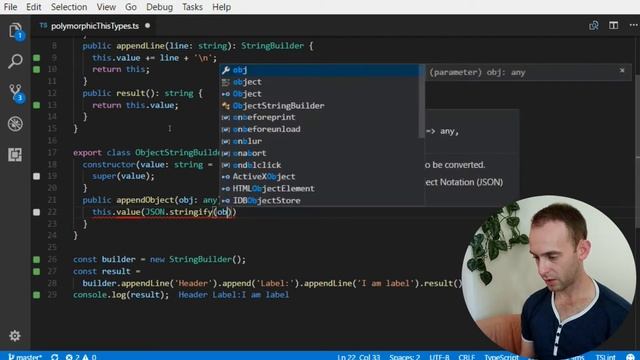Open the Search view in activity bar
The image size is (640, 360).
pos(15,61)
